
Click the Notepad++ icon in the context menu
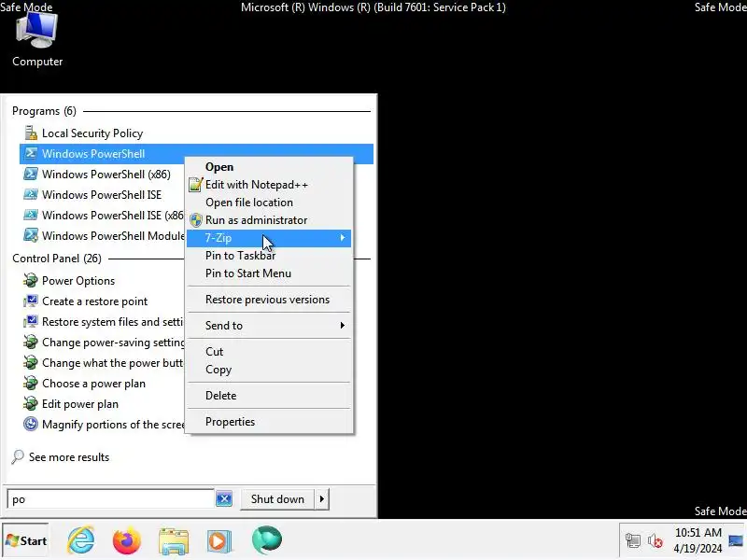coord(195,184)
